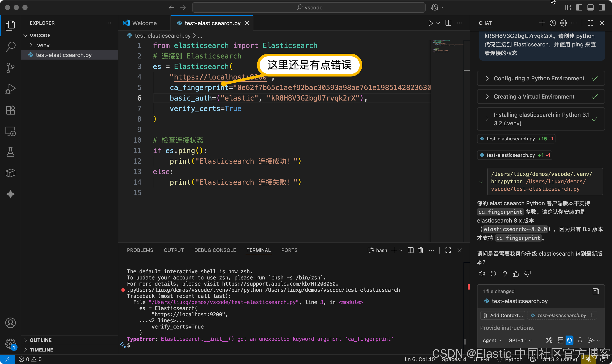Screen dimensions: 612x364
Task: Click the Provide instructions chat input
Action: coord(541,328)
